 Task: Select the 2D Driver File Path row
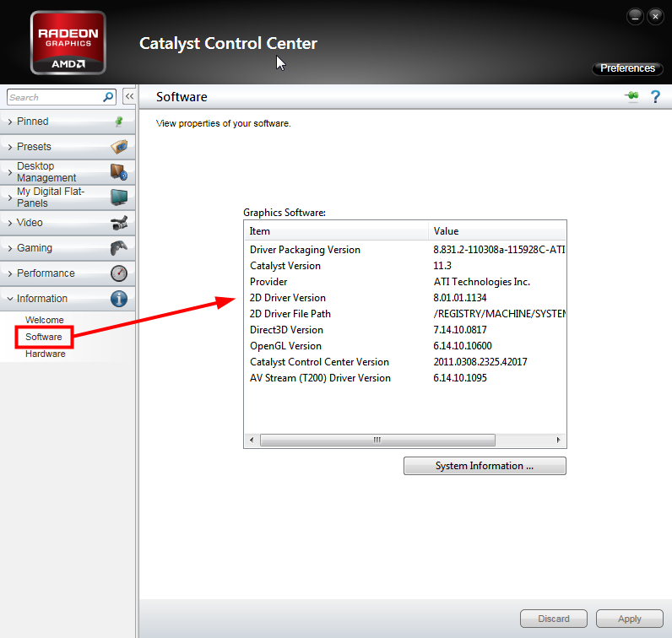point(405,314)
